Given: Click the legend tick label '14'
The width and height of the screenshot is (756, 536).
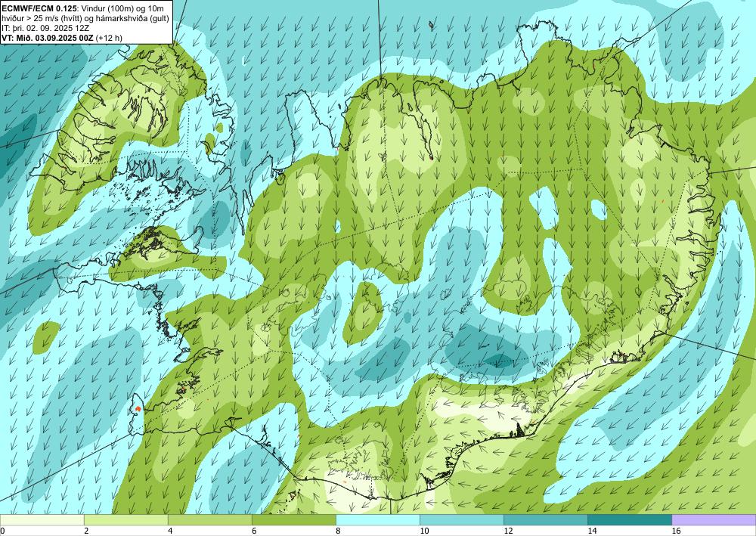Looking at the screenshot, I should pos(592,531).
